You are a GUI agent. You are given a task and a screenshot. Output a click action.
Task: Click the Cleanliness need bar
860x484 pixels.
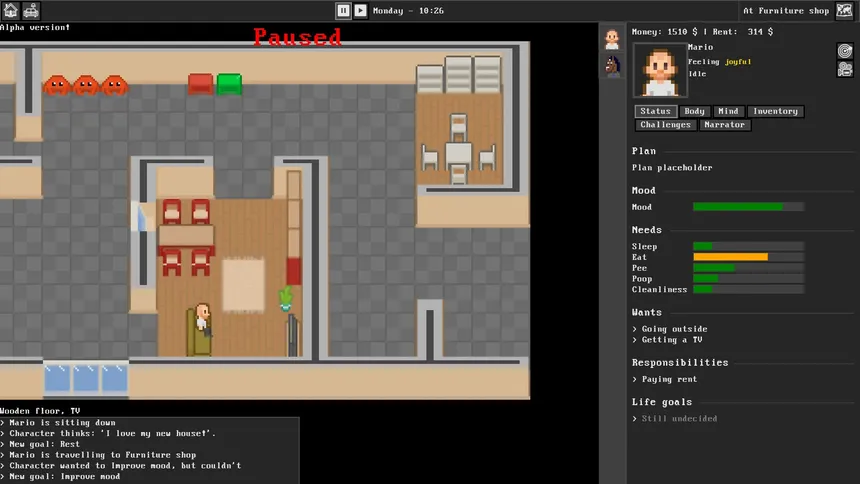(749, 289)
